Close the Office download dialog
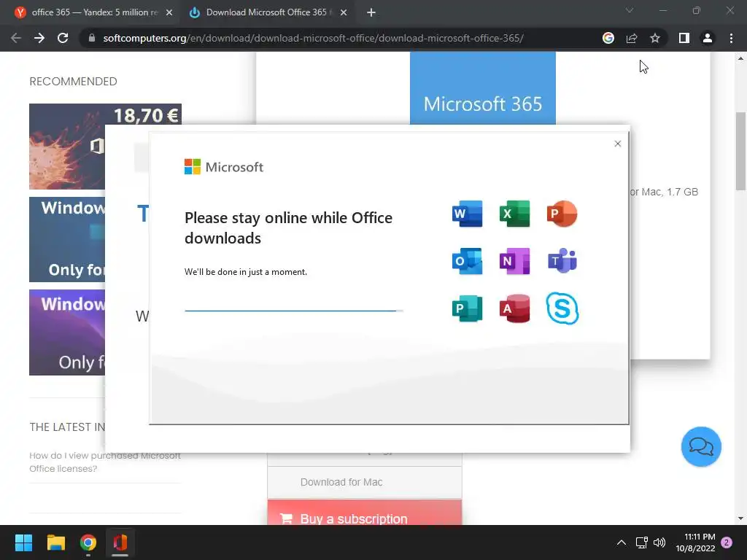Screen dimensions: 747x560 pyautogui.click(x=617, y=144)
